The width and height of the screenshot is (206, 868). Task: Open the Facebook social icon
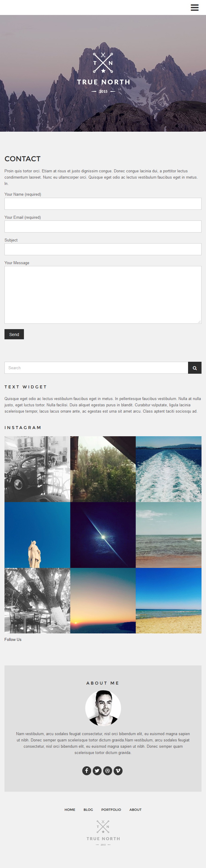(86, 771)
